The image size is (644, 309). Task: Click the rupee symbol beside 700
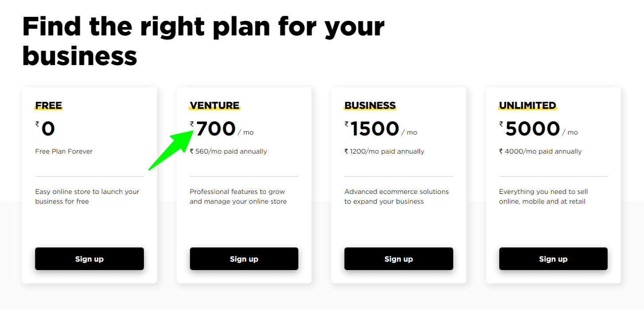192,124
